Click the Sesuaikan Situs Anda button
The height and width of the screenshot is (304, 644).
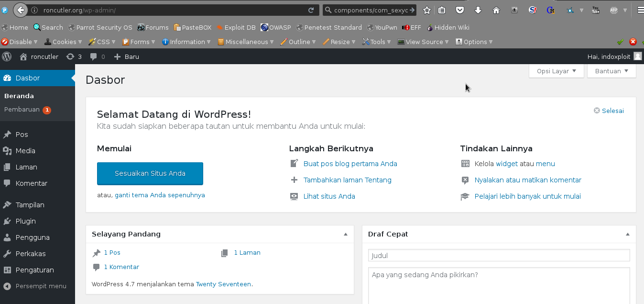pyautogui.click(x=150, y=173)
